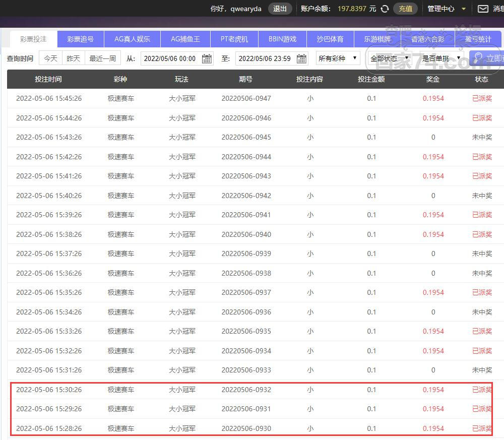
Task: Open the 所有彩种 lottery type dropdown
Action: click(x=338, y=58)
